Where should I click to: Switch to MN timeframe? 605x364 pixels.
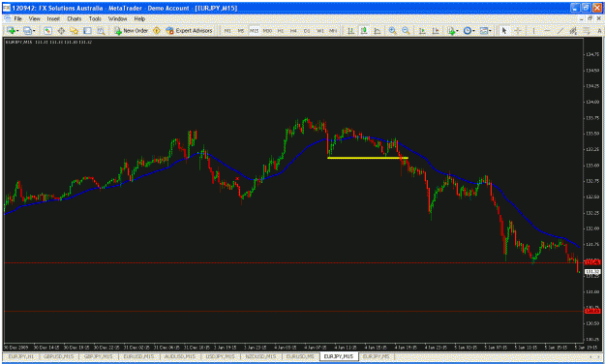point(333,31)
